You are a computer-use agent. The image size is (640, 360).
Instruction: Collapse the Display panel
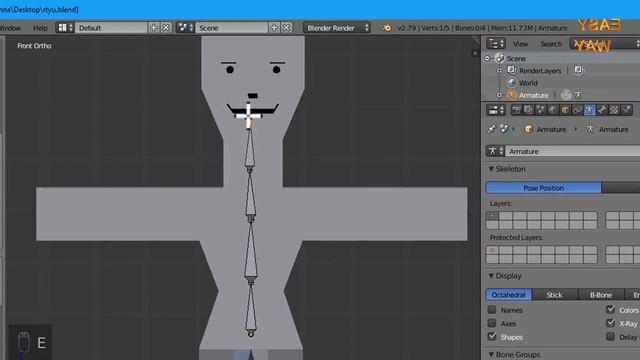[491, 276]
